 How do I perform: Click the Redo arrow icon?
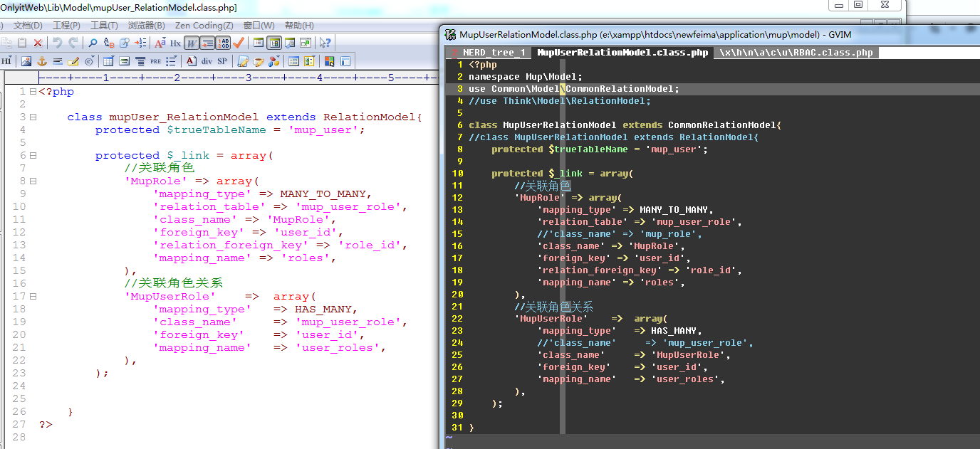click(x=73, y=43)
